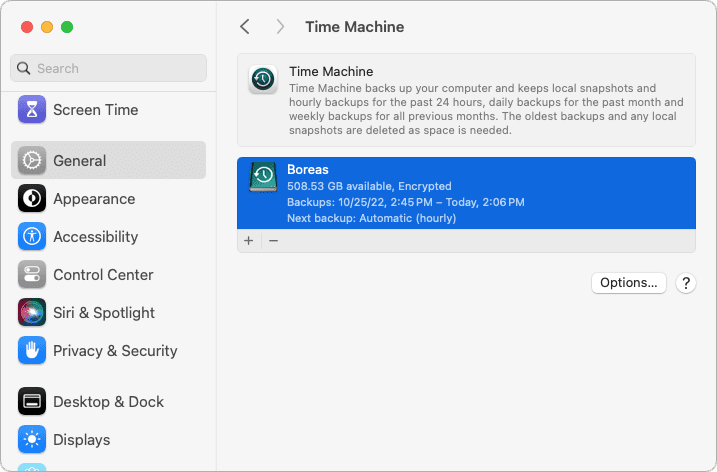Click the Displays sun icon

(x=32, y=439)
